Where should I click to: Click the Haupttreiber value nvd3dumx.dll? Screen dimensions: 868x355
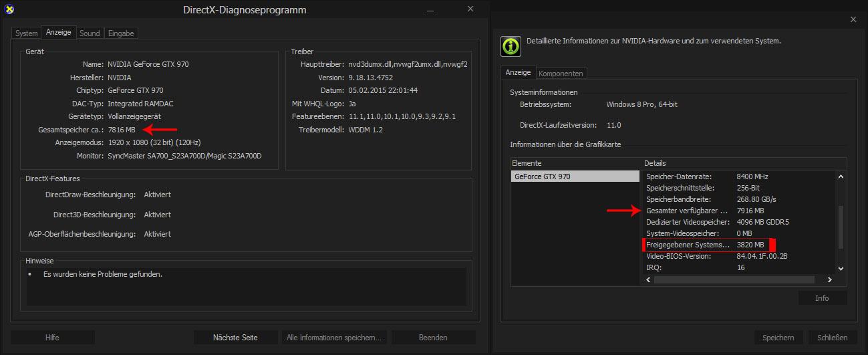click(x=408, y=65)
